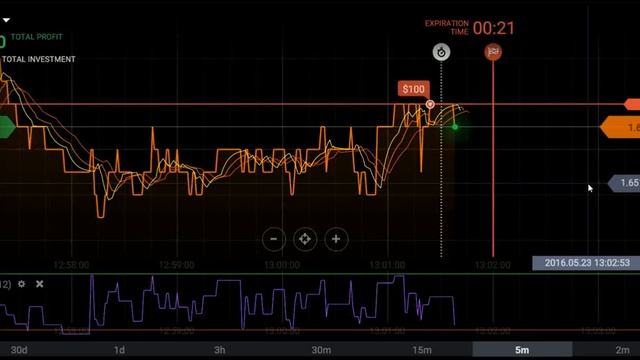Click the stopwatch purchase-time marker
The height and width of the screenshot is (360, 640).
pyautogui.click(x=441, y=52)
